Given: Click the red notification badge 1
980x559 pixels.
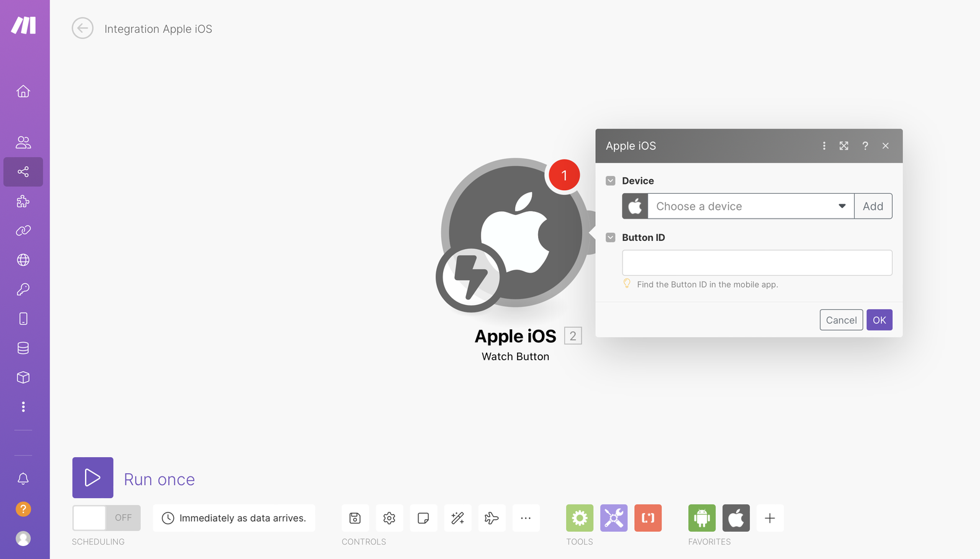Looking at the screenshot, I should (564, 175).
